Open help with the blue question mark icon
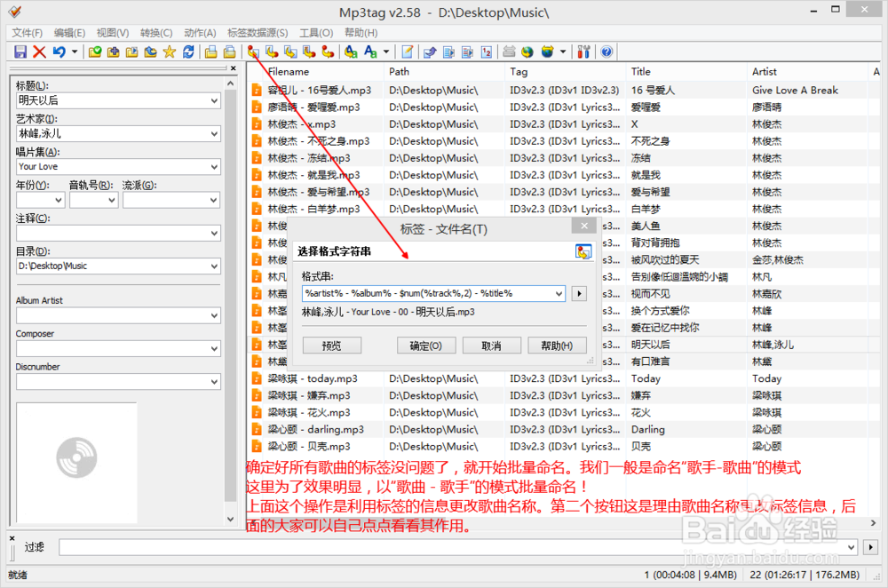Image resolution: width=888 pixels, height=588 pixels. (607, 52)
